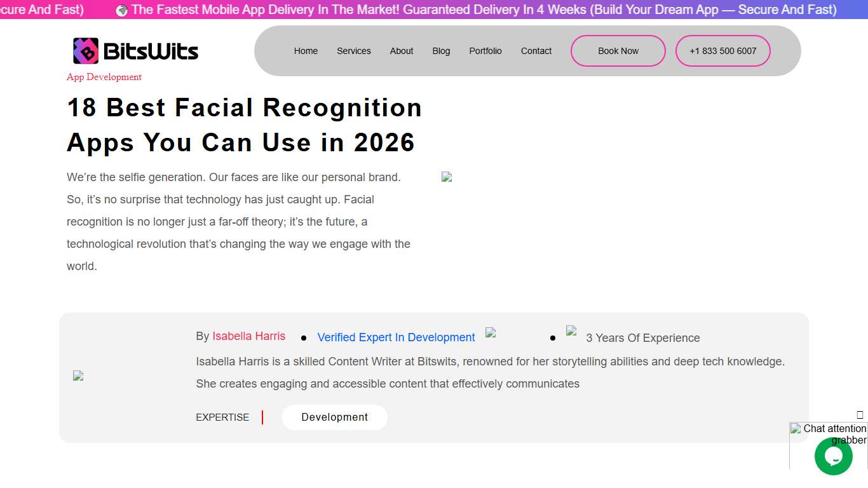Click the author avatar placeholder image
The width and height of the screenshot is (868, 488).
pos(78,376)
